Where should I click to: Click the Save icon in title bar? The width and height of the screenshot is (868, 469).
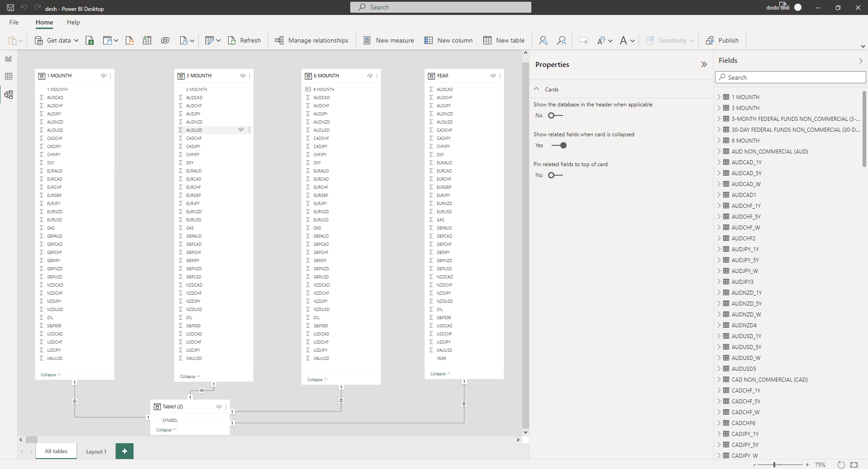tap(10, 8)
